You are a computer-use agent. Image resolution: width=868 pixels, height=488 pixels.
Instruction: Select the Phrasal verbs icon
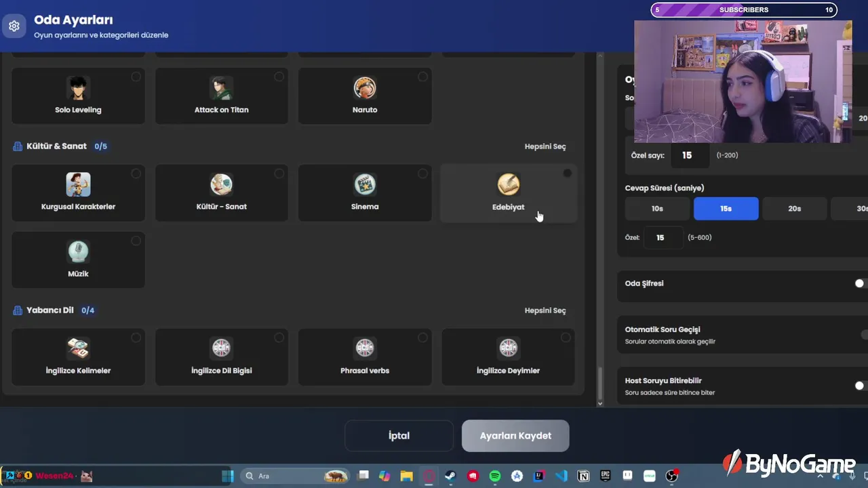(365, 348)
